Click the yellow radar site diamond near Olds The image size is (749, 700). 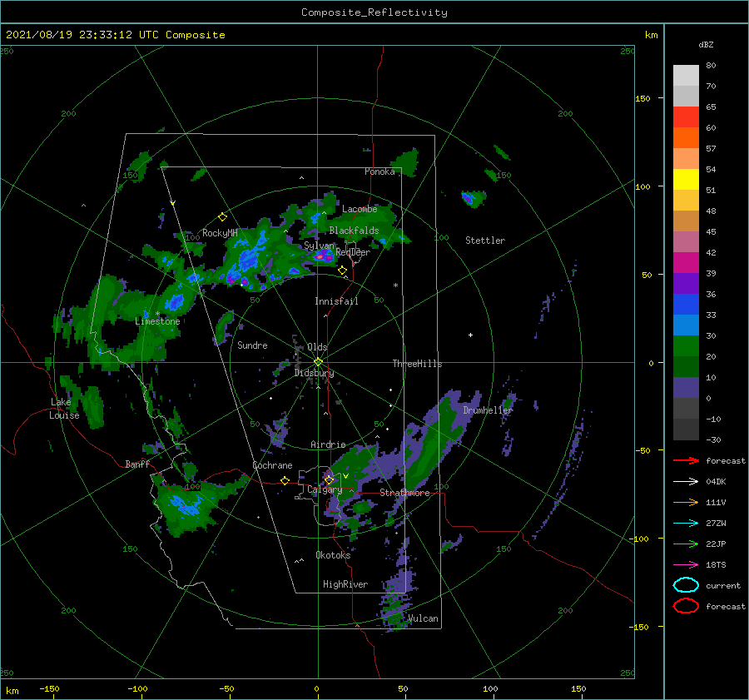[318, 362]
